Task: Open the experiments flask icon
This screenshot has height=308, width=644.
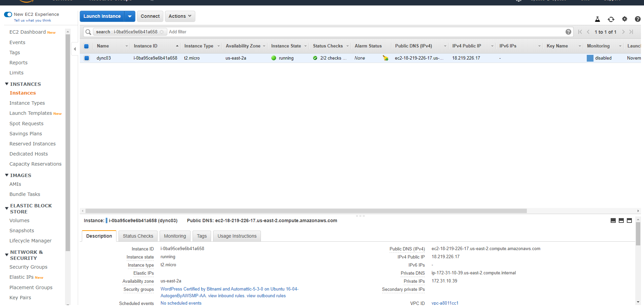Action: [598, 19]
